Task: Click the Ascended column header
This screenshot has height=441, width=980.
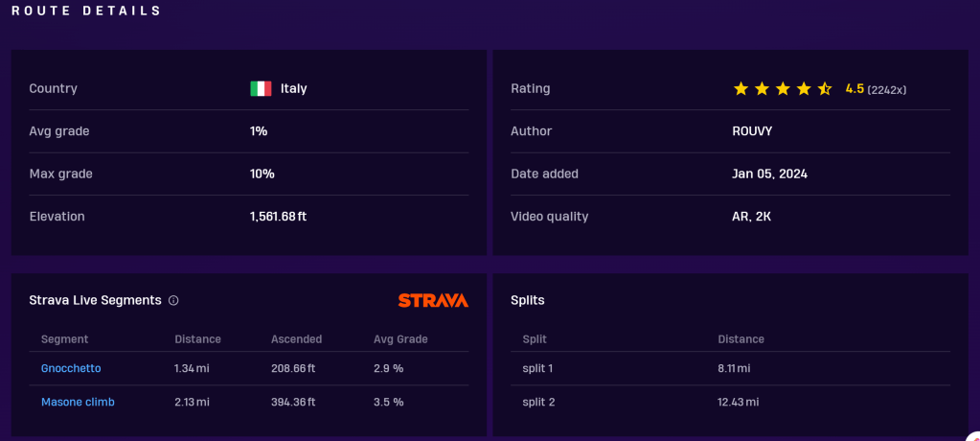Action: point(297,339)
